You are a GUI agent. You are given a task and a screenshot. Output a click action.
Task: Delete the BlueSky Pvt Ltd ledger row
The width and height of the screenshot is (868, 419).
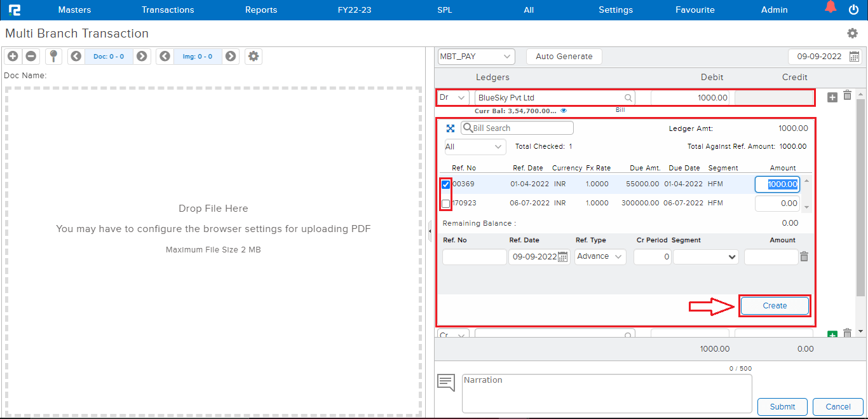(847, 95)
